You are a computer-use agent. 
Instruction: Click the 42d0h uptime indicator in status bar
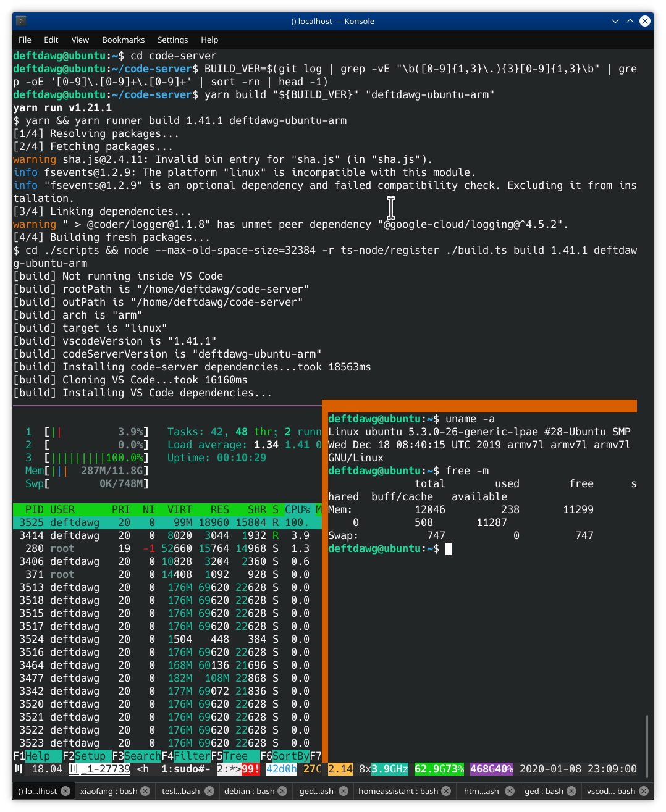282,769
